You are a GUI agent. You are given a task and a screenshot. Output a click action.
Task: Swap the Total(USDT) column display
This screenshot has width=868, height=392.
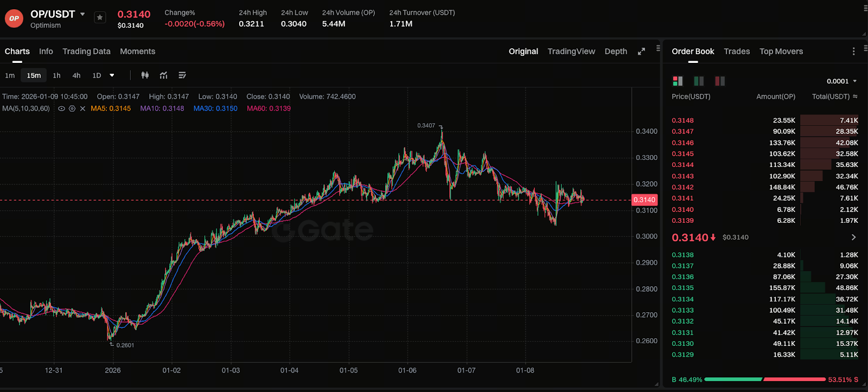855,97
